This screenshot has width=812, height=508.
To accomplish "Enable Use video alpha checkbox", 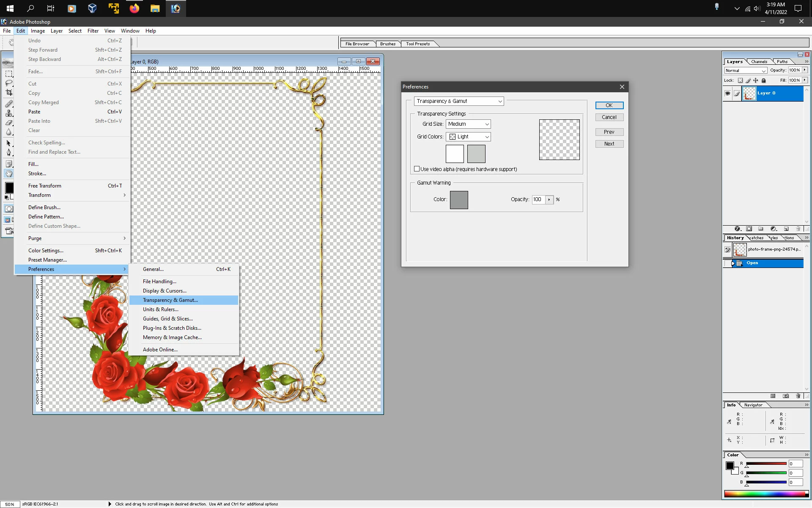I will coord(417,169).
